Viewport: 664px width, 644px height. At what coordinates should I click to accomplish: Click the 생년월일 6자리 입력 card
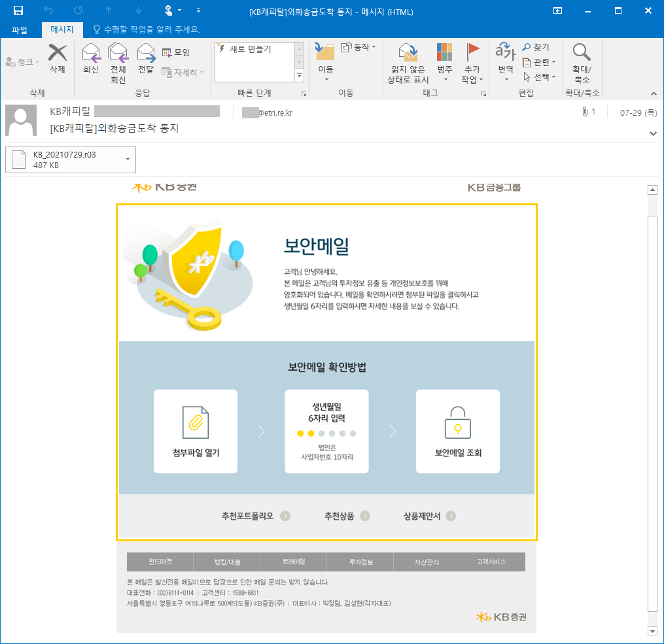point(326,431)
